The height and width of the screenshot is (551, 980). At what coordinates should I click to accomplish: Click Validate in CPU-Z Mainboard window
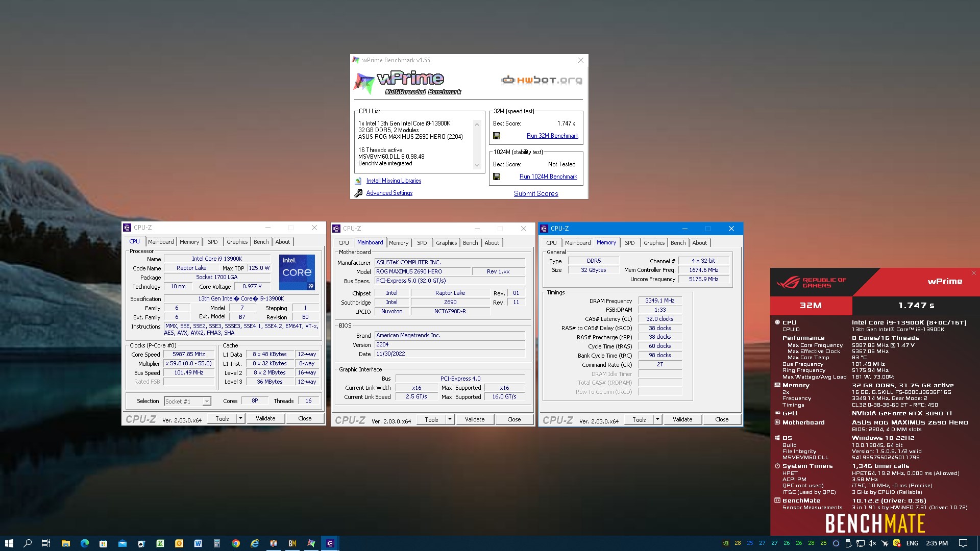click(475, 419)
